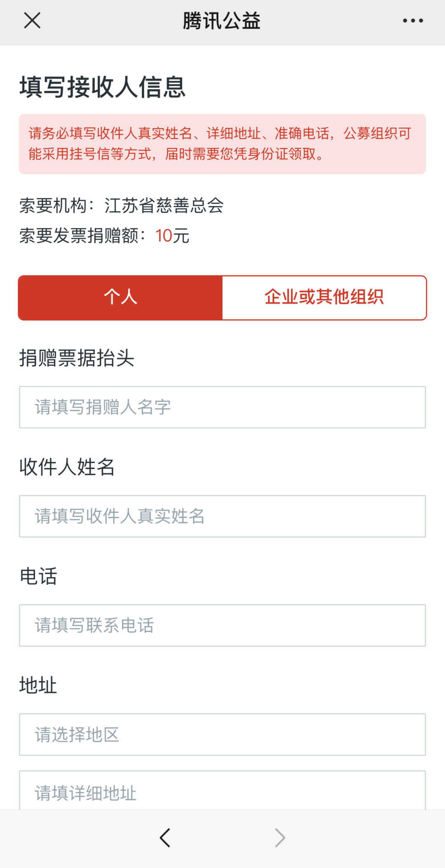
Task: Go forward using the right arrow
Action: [x=280, y=838]
